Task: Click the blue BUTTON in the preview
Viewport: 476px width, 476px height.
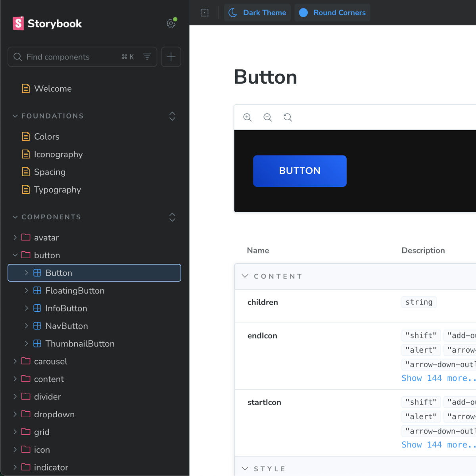Action: point(300,171)
